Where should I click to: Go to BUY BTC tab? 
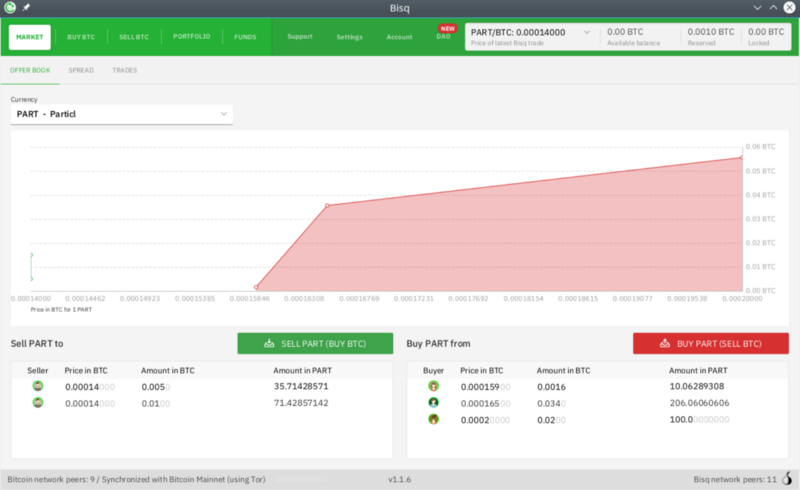point(81,37)
